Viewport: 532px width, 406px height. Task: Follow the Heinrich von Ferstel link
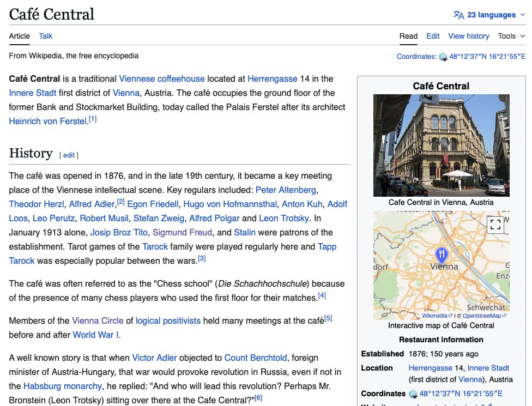pos(48,121)
